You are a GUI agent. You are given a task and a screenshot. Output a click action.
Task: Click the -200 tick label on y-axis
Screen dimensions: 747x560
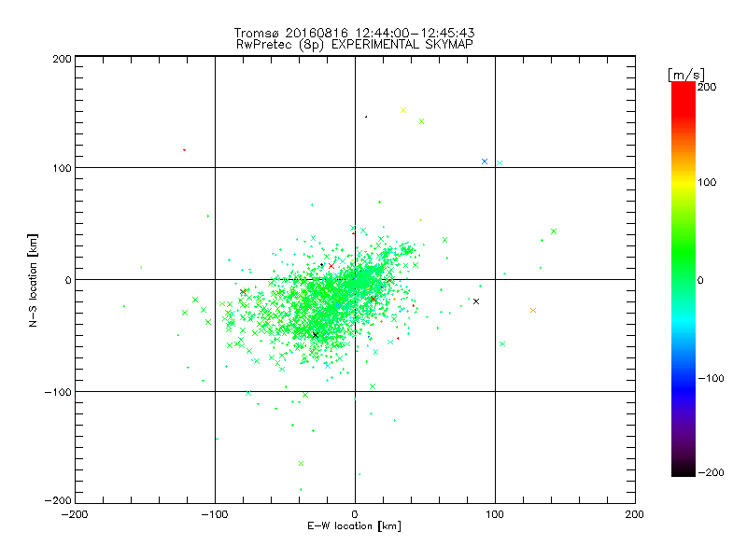[x=58, y=500]
